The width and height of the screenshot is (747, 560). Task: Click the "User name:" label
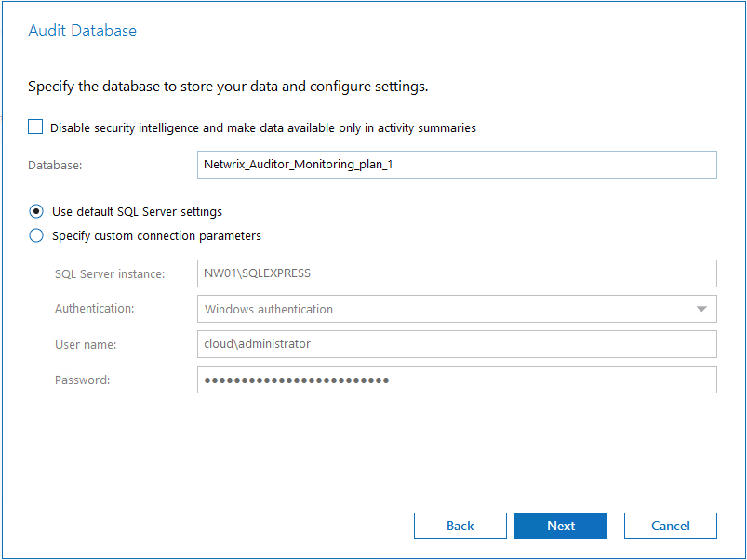85,344
